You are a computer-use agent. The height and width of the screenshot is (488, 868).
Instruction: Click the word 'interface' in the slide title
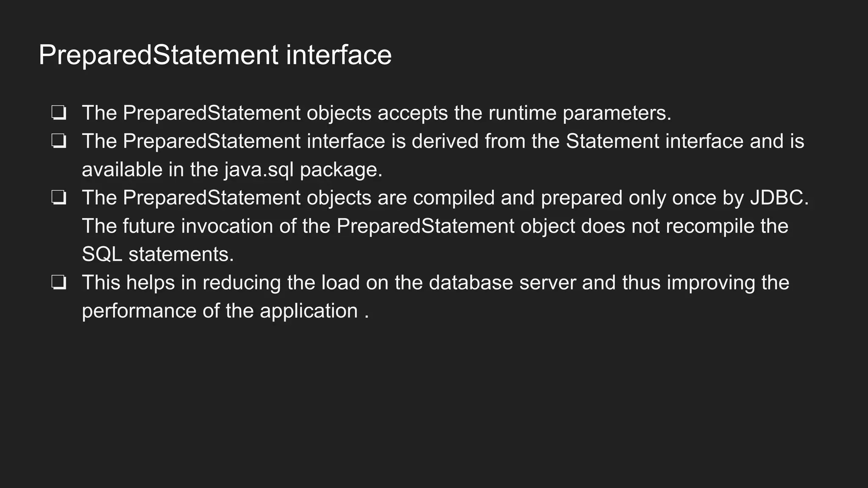click(339, 55)
